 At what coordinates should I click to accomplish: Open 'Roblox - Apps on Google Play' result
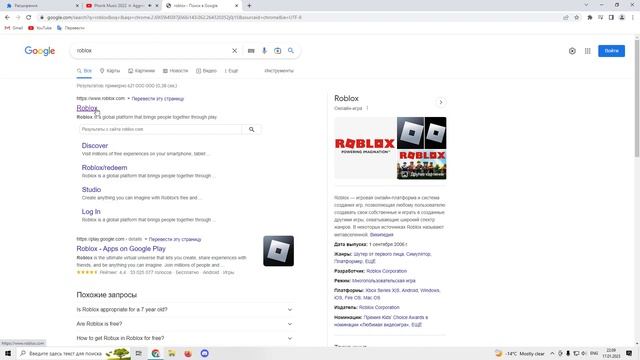121,249
